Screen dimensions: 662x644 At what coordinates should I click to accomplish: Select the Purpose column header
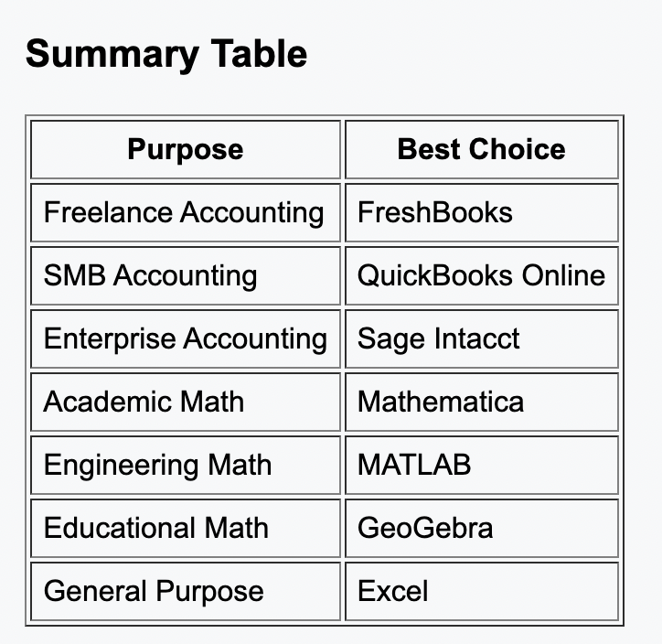pyautogui.click(x=186, y=149)
